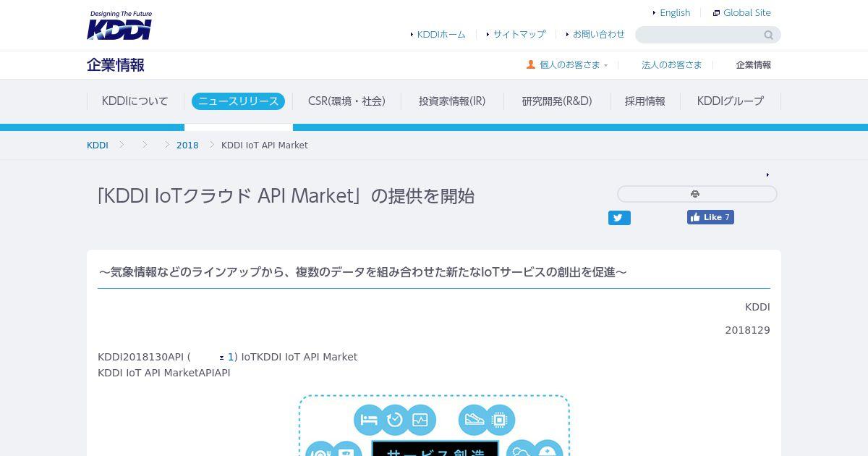Click the sneaker icon in the diagram
868x456 pixels.
coord(474,420)
